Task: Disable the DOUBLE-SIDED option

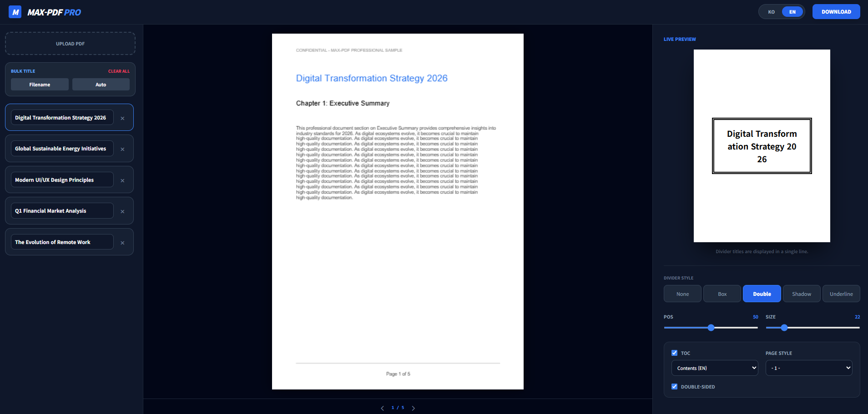Action: pyautogui.click(x=674, y=386)
